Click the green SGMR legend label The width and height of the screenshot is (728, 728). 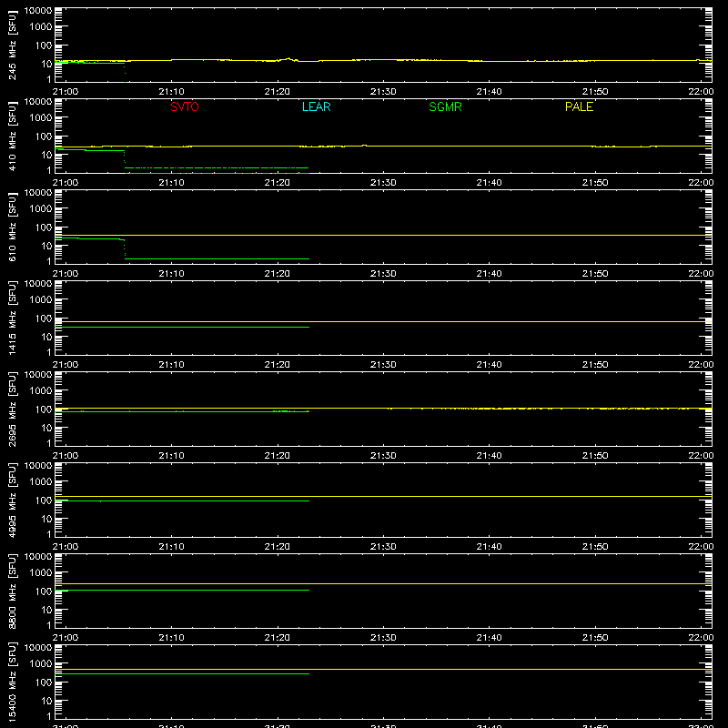tap(445, 106)
